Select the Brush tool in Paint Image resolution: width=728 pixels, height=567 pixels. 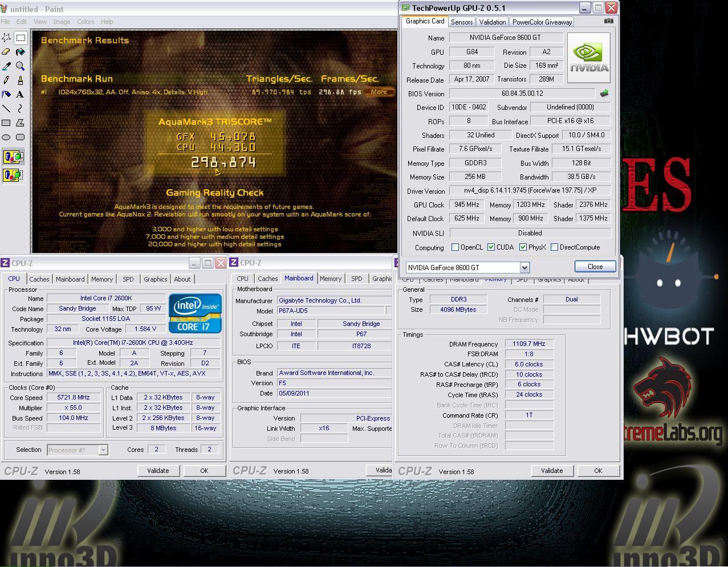[x=21, y=80]
